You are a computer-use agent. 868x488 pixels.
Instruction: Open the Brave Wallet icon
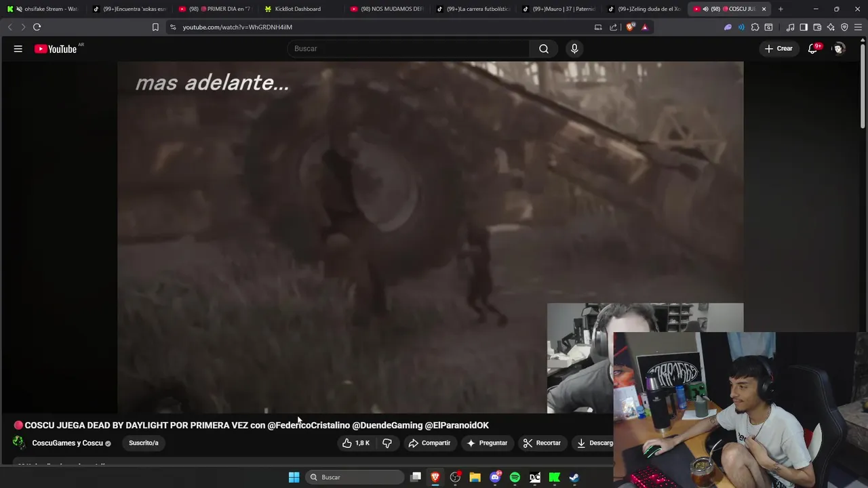(x=817, y=27)
